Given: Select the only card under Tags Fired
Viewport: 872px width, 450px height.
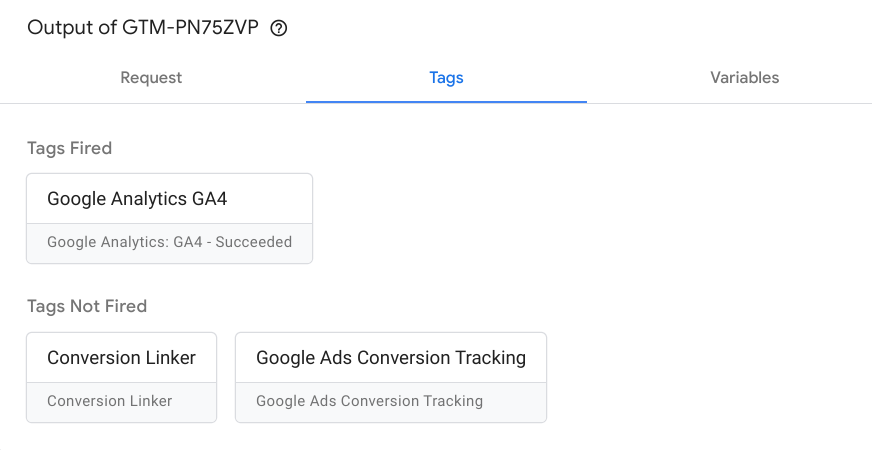Looking at the screenshot, I should (169, 218).
